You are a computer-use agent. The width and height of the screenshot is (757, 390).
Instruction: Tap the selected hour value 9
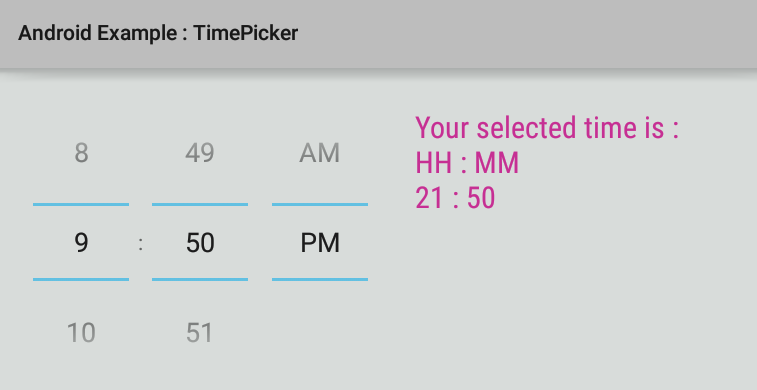coord(81,242)
